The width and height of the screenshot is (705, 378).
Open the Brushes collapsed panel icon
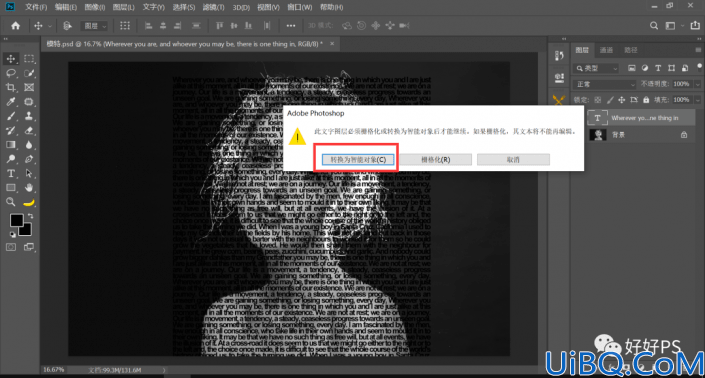(559, 99)
